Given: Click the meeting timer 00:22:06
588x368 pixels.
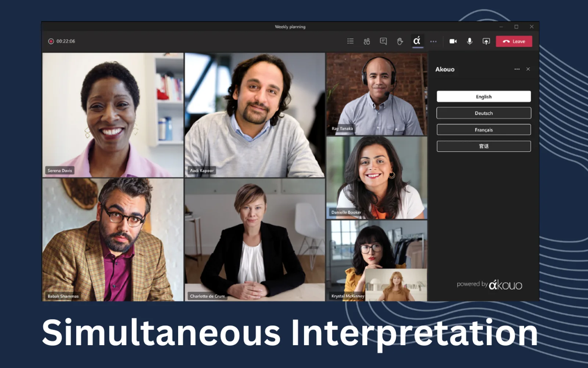Looking at the screenshot, I should (66, 41).
